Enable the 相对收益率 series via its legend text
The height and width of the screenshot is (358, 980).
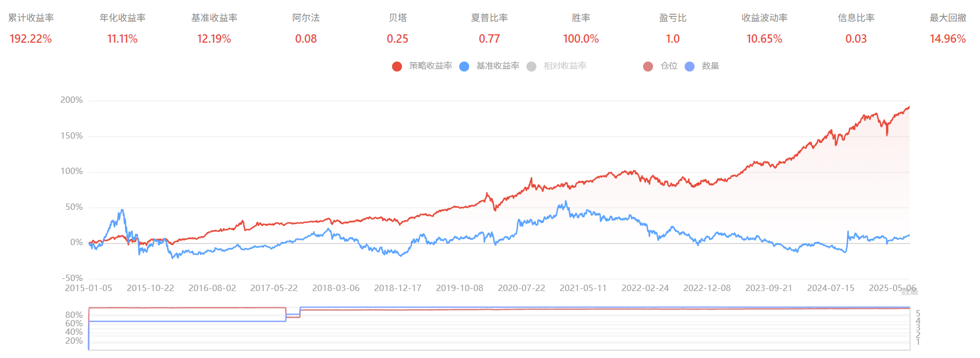(565, 66)
